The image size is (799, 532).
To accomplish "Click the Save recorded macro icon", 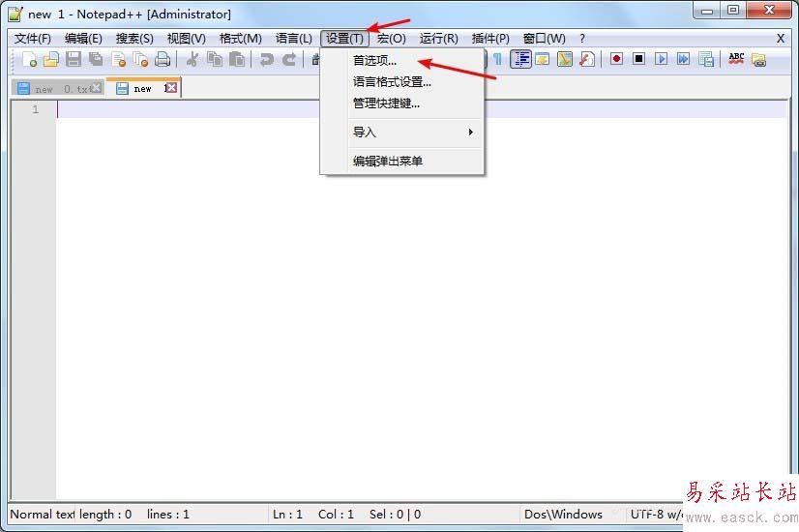I will tap(706, 59).
